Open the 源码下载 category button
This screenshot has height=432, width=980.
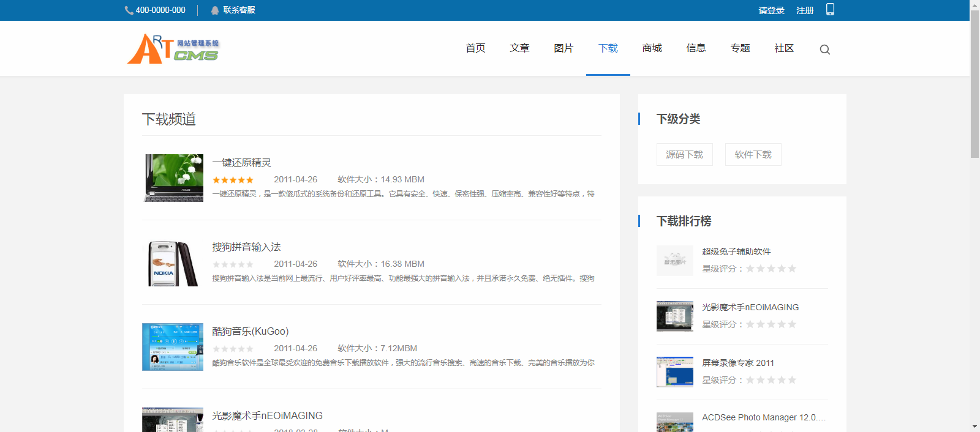685,154
